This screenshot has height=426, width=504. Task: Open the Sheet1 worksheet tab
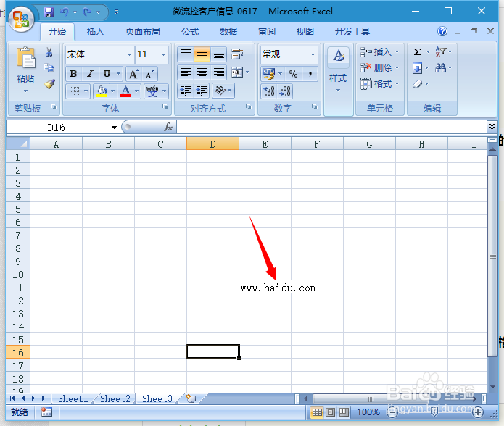(73, 398)
